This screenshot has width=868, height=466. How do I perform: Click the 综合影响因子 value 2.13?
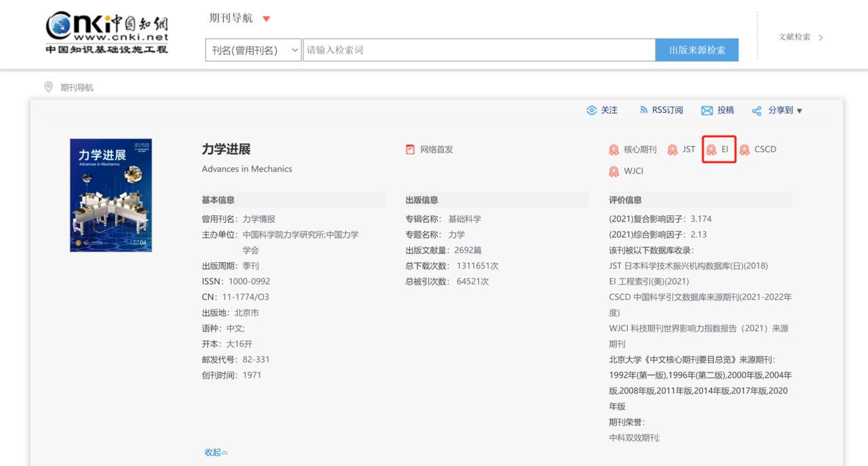[x=698, y=234]
